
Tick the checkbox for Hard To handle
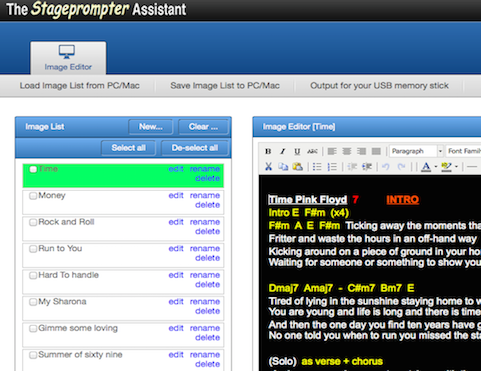33,275
